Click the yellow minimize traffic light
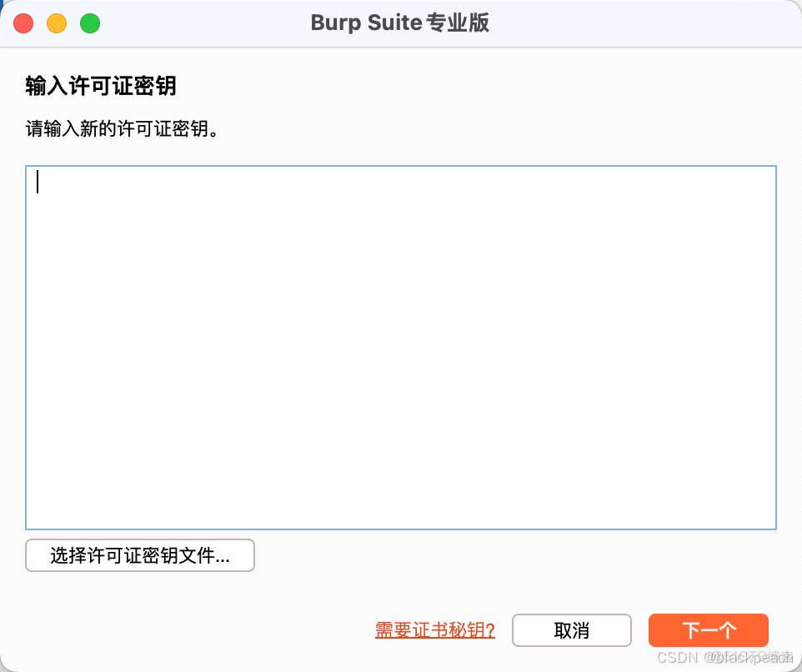This screenshot has width=802, height=672. (57, 24)
